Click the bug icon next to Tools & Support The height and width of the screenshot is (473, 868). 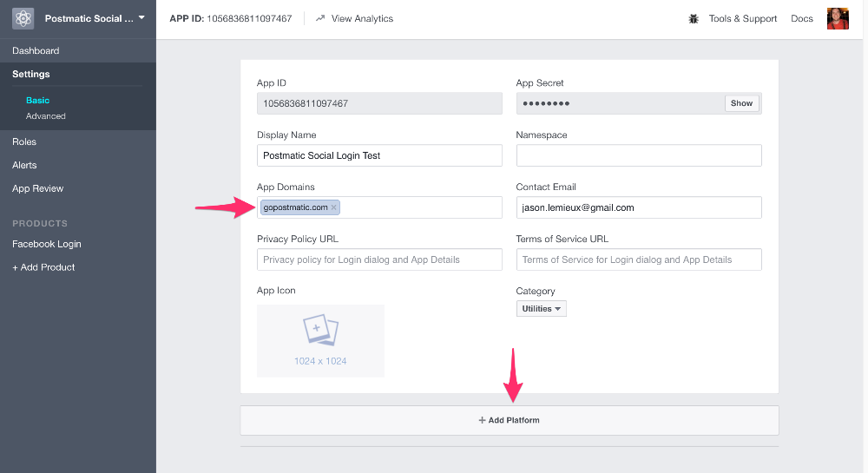coord(694,19)
